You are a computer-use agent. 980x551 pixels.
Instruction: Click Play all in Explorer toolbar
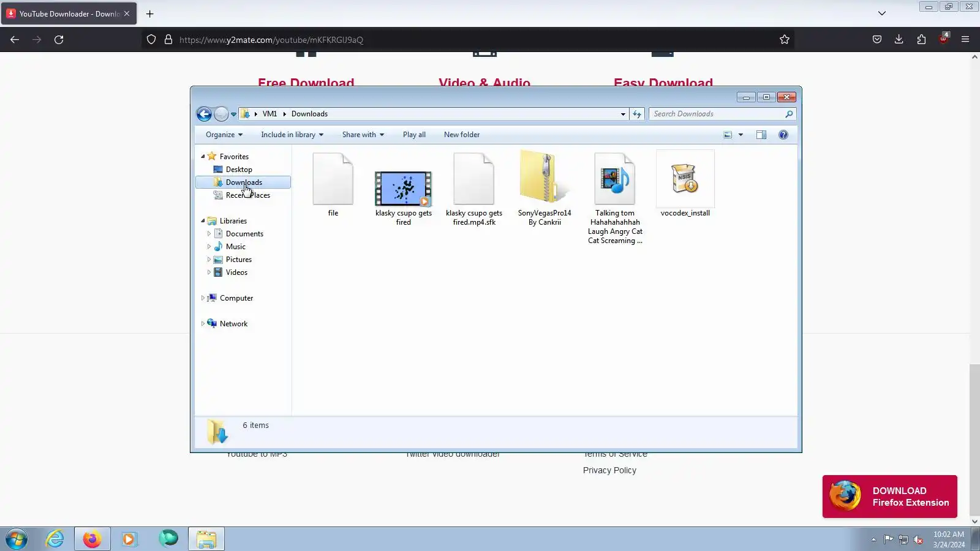click(414, 135)
